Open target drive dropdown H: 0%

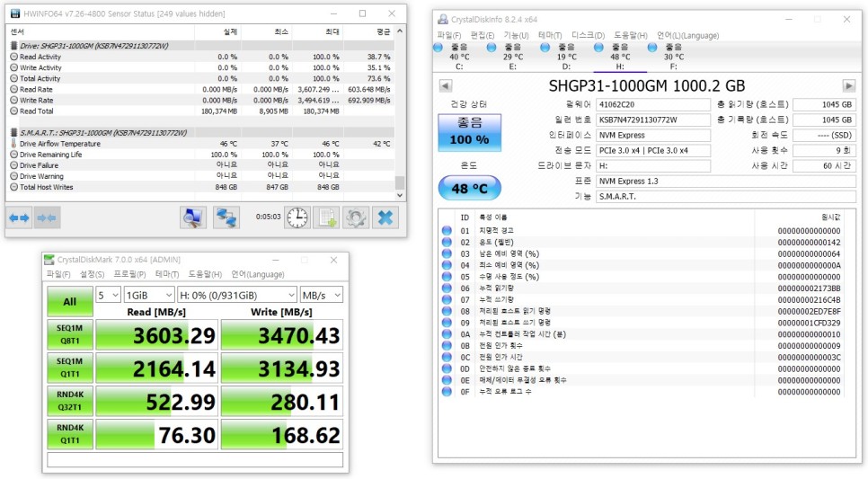(237, 295)
